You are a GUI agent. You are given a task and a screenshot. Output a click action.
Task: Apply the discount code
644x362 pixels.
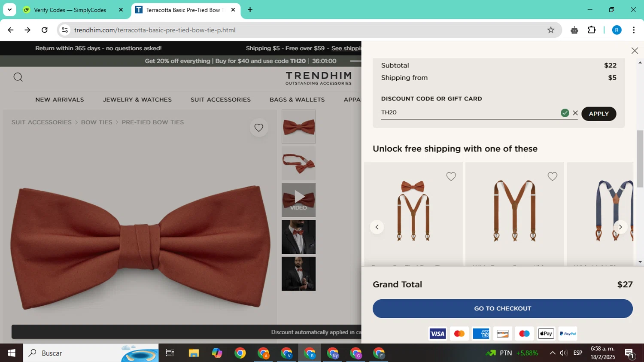tap(598, 114)
